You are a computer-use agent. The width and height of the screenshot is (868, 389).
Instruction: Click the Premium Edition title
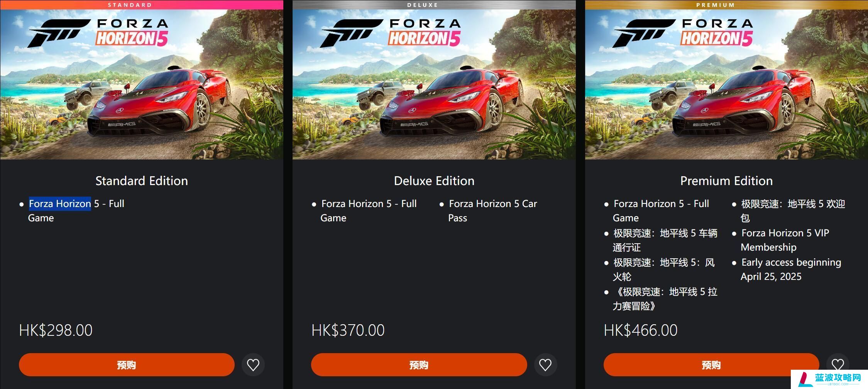tap(726, 181)
